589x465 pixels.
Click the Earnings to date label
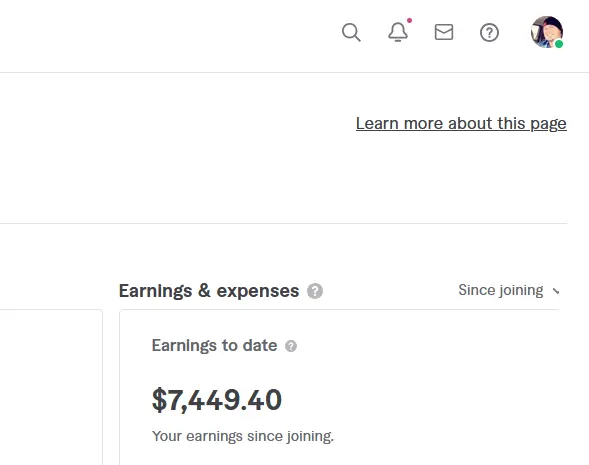point(214,346)
